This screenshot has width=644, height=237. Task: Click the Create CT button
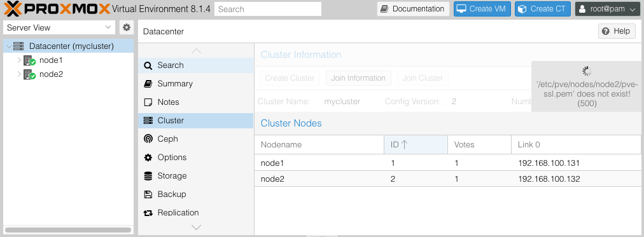pyautogui.click(x=543, y=9)
